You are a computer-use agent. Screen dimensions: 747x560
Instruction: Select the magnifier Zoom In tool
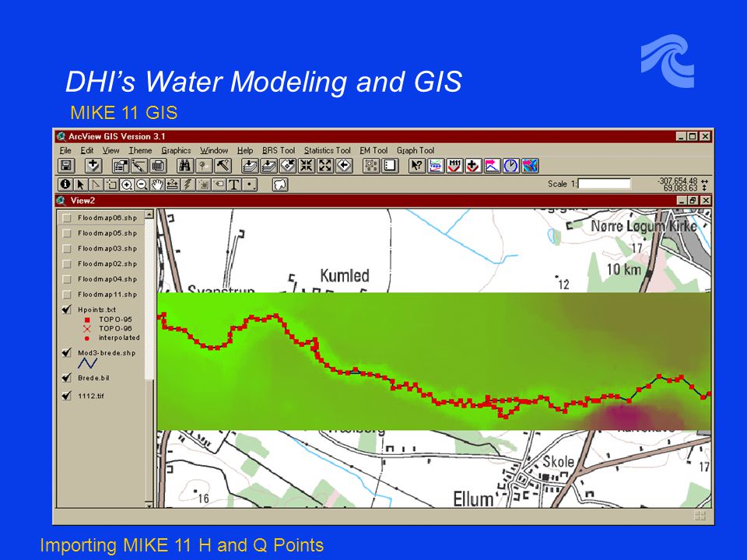(127, 184)
